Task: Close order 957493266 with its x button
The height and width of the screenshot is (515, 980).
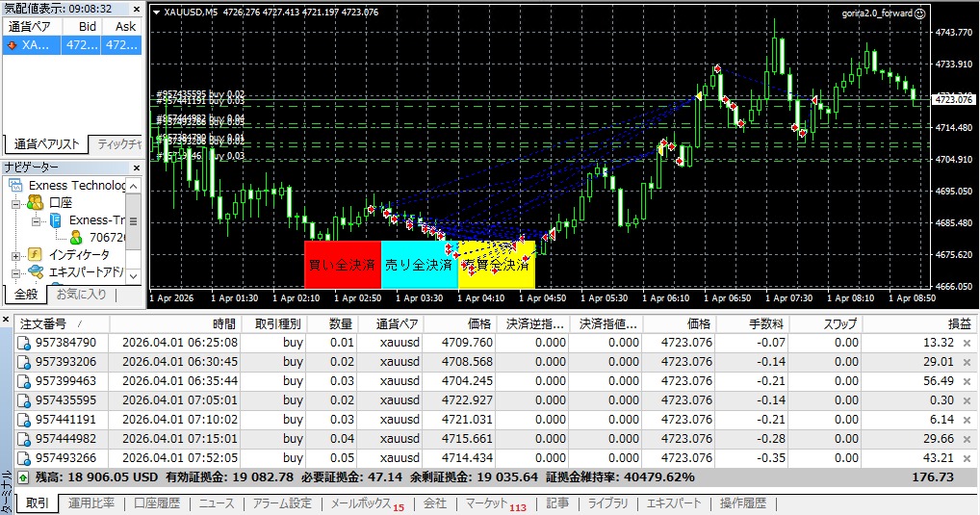Action: click(x=967, y=459)
